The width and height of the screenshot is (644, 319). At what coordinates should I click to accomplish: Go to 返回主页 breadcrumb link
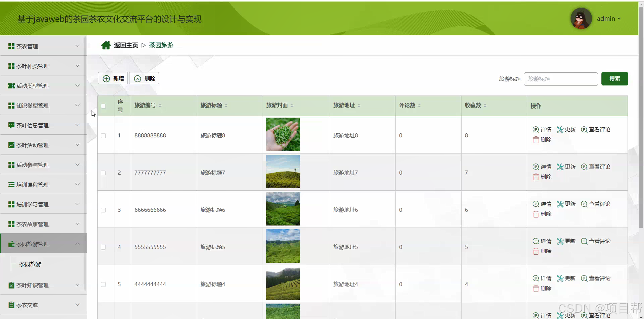(x=126, y=45)
